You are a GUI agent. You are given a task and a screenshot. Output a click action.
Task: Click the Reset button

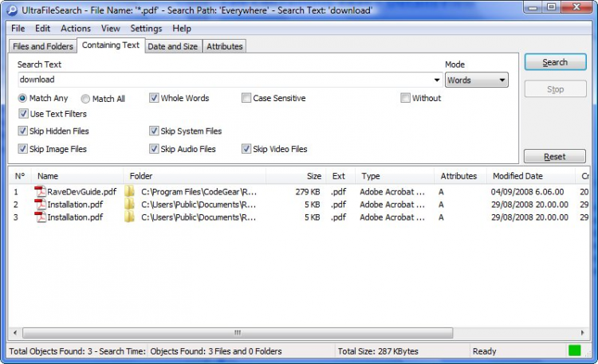[554, 156]
